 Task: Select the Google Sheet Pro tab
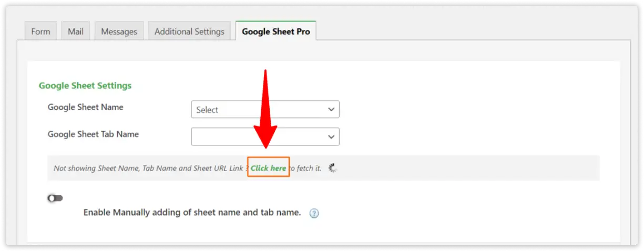[275, 31]
